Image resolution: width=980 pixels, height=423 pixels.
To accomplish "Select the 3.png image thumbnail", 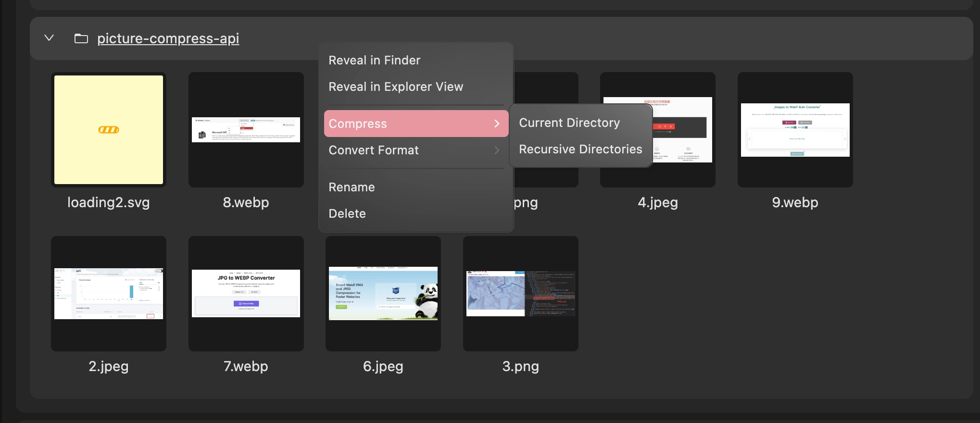I will (x=520, y=293).
